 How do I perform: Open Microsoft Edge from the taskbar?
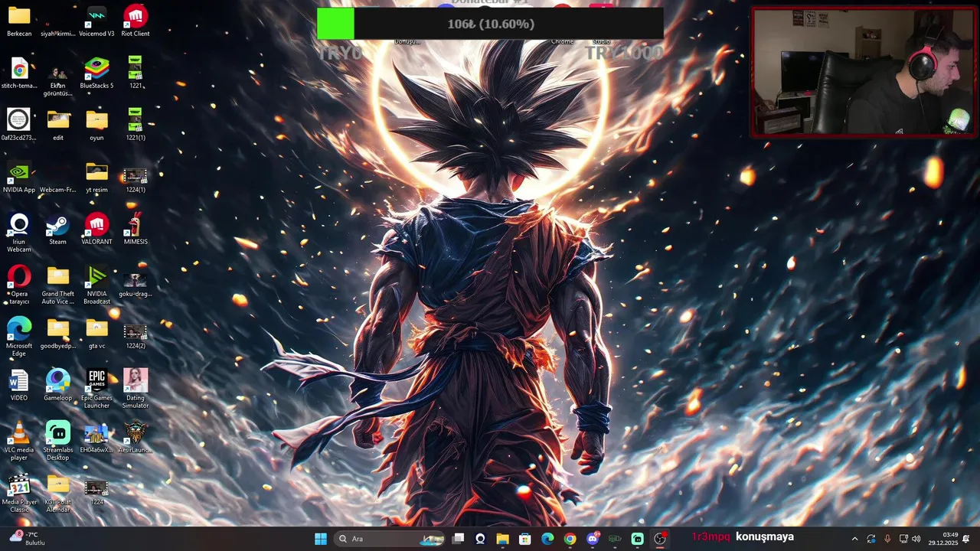pyautogui.click(x=547, y=539)
